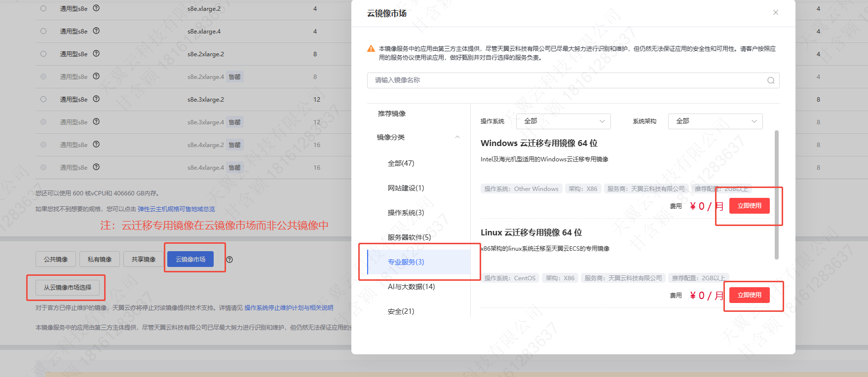Close the 云镜像市场 dialog
The width and height of the screenshot is (868, 377).
pos(776,12)
